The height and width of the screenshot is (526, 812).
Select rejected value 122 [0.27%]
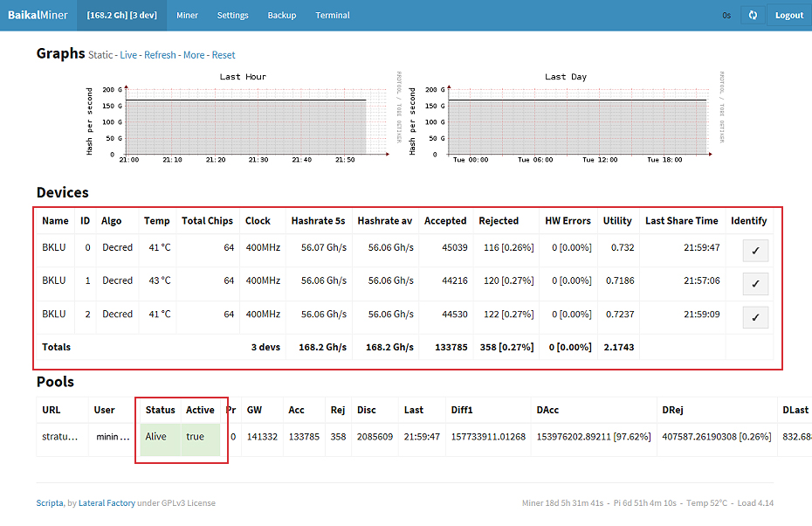pyautogui.click(x=508, y=315)
